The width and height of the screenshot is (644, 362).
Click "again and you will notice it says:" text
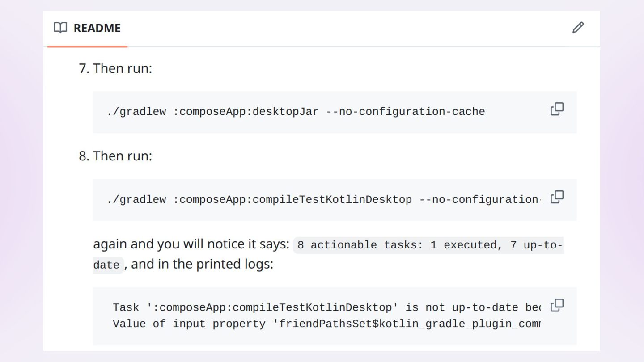click(x=191, y=244)
